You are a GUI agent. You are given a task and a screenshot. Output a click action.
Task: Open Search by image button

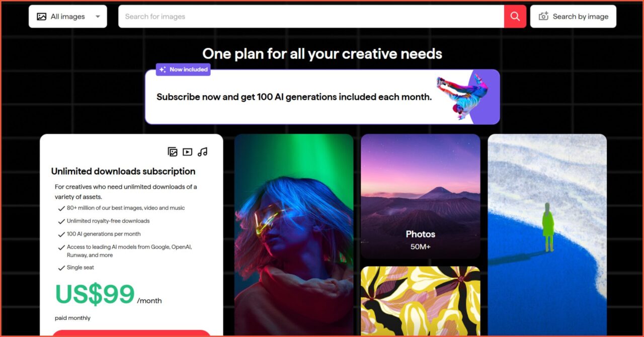pyautogui.click(x=573, y=17)
